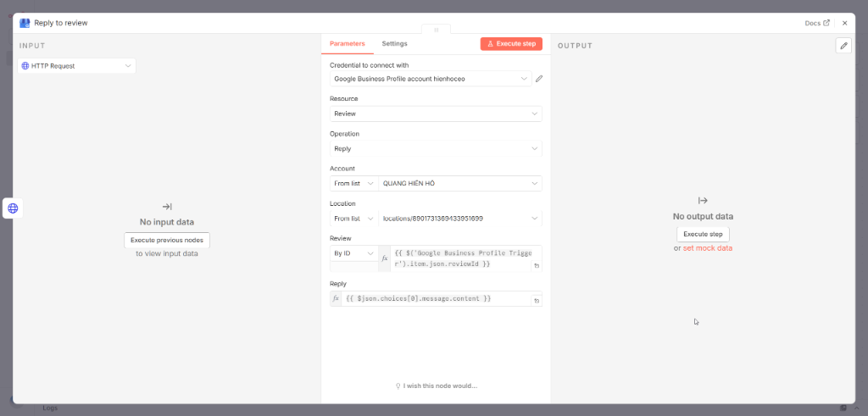Open the credential dropdown for Google Business Profile account
The image size is (868, 416).
[x=431, y=79]
